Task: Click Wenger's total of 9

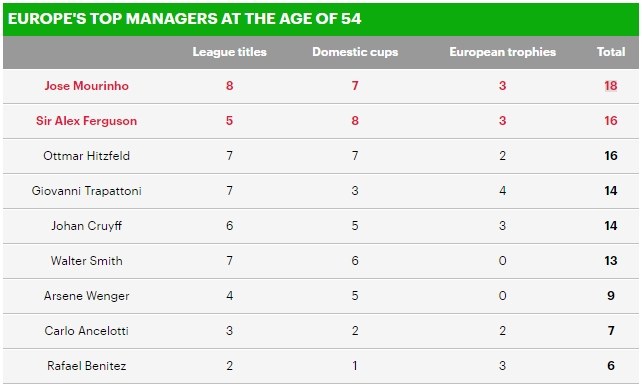Action: point(611,296)
